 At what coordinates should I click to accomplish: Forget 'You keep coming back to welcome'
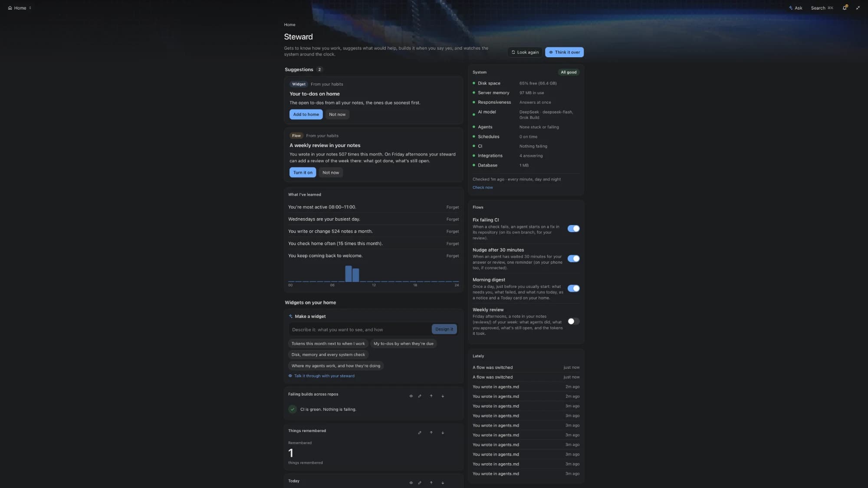pyautogui.click(x=452, y=256)
